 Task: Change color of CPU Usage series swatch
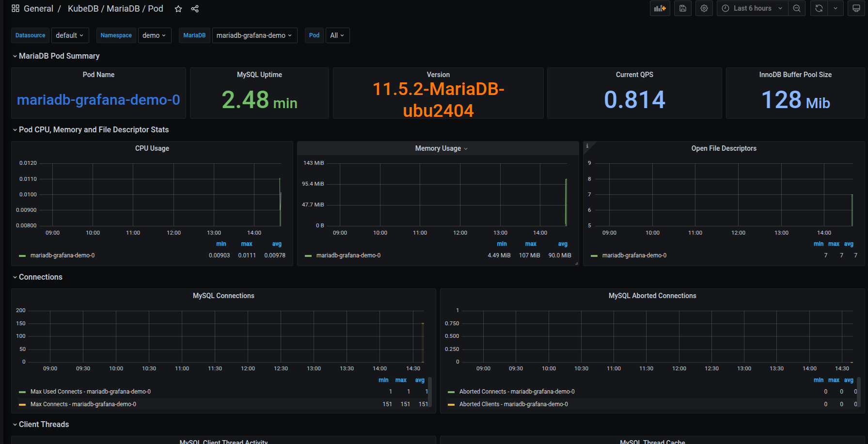22,255
